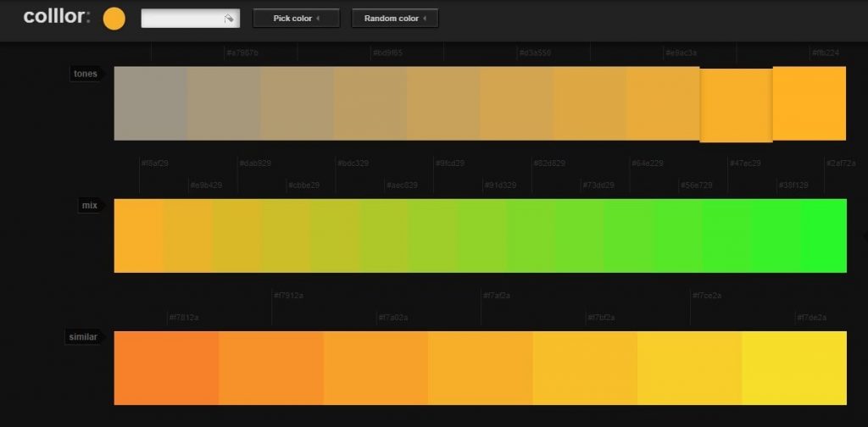The height and width of the screenshot is (427, 868).
Task: Pick the leftmost gray swatch in tones
Action: [150, 103]
